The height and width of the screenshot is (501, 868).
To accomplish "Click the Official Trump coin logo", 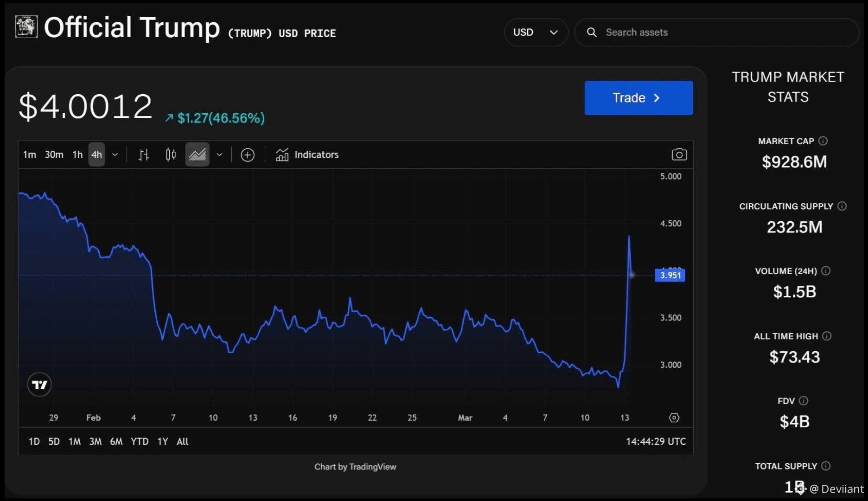I will tap(26, 26).
